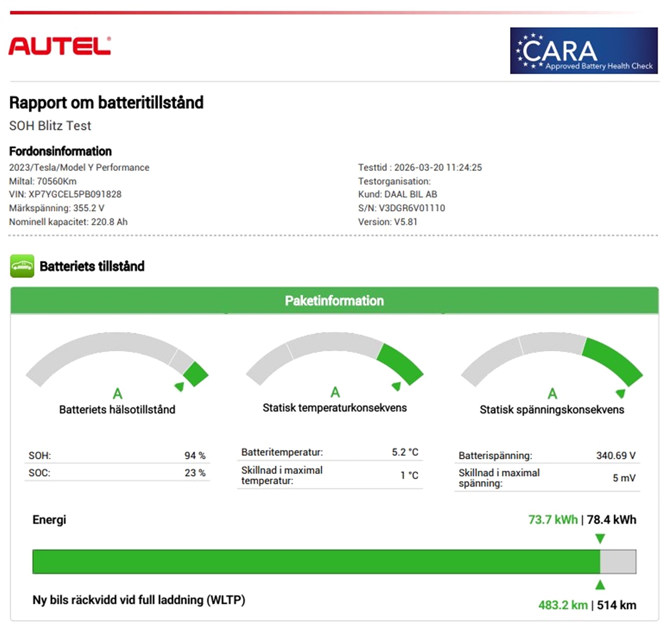Click the green car battery icon
The width and height of the screenshot is (672, 644).
coord(22,266)
